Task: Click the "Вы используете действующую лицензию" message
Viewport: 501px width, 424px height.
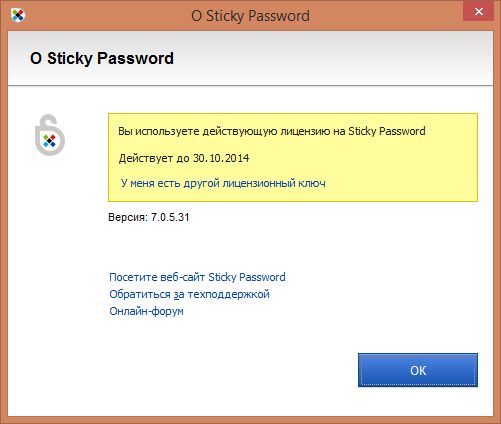Action: (x=272, y=131)
